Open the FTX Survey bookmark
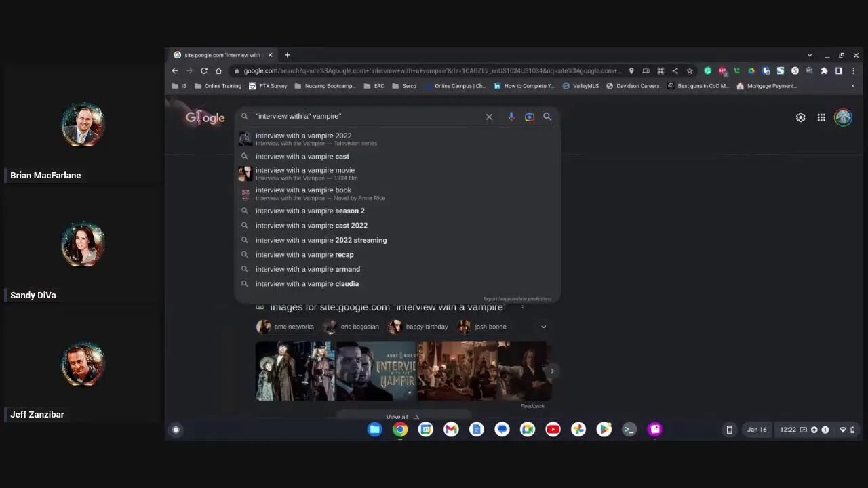Screen dimensions: 868x488 [x=268, y=86]
